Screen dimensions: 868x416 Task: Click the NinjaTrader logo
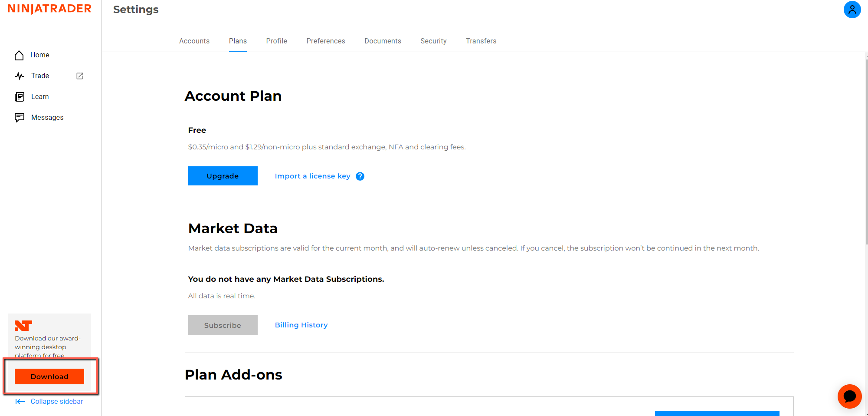[49, 9]
